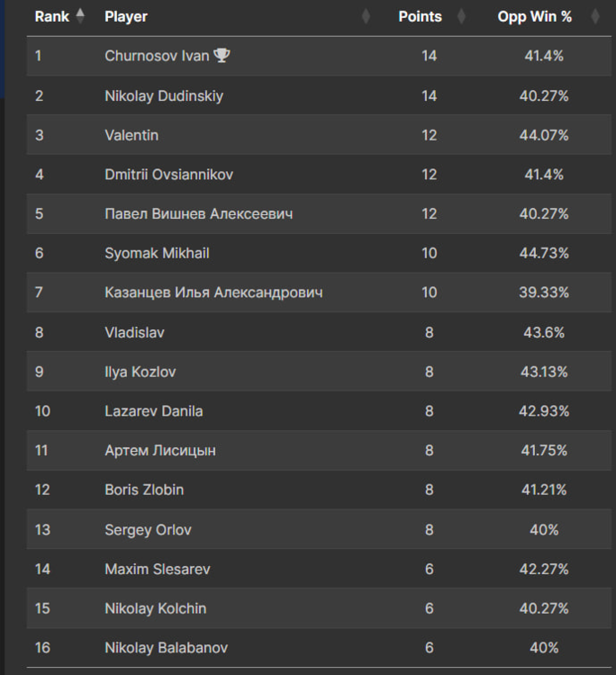This screenshot has width=616, height=675.
Task: Click the sort icon beside Player header
Action: tap(366, 16)
